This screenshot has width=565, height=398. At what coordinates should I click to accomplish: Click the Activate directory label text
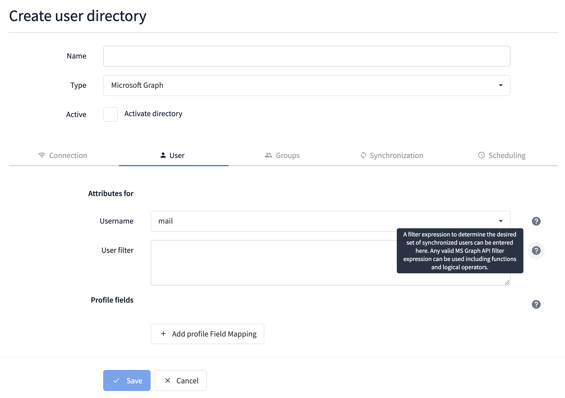[153, 114]
